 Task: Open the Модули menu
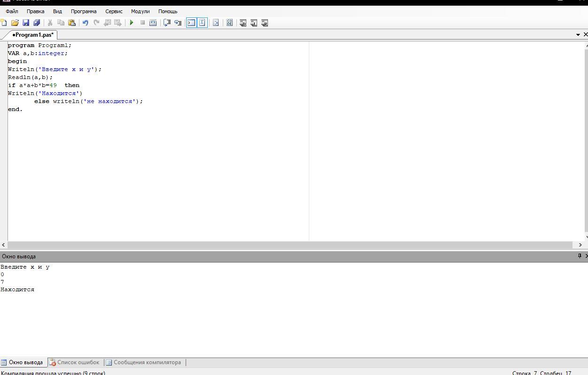tap(140, 11)
